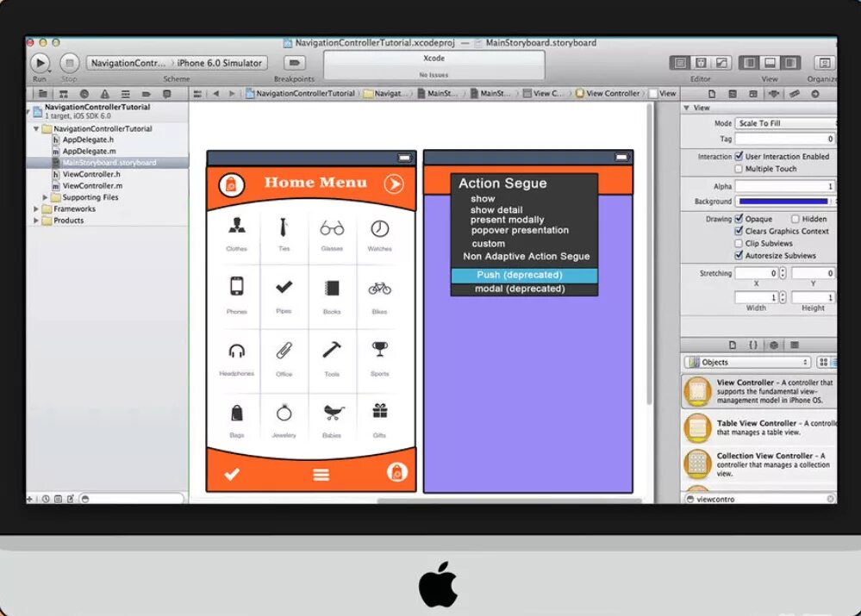
Task: Select View Controller library object
Action: [x=759, y=391]
